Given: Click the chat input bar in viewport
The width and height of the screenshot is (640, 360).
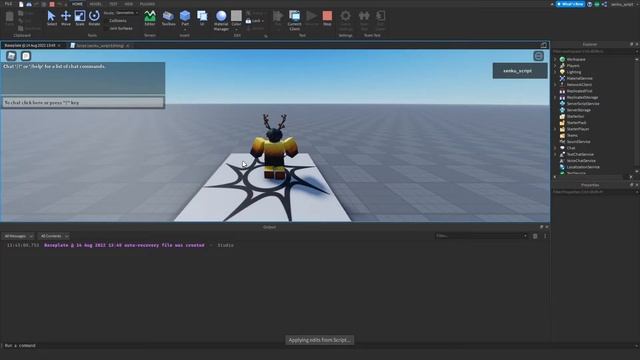Looking at the screenshot, I should (83, 102).
